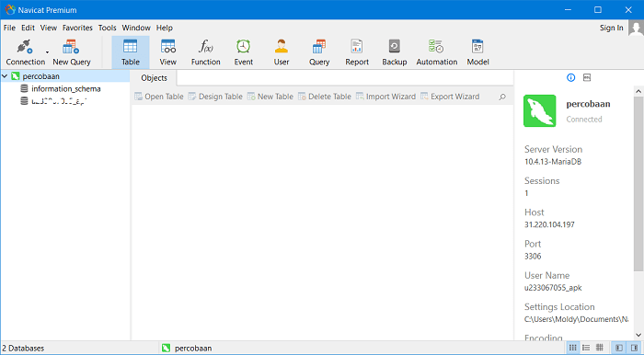644x355 pixels.
Task: Toggle the right information pane
Action: pos(634,348)
